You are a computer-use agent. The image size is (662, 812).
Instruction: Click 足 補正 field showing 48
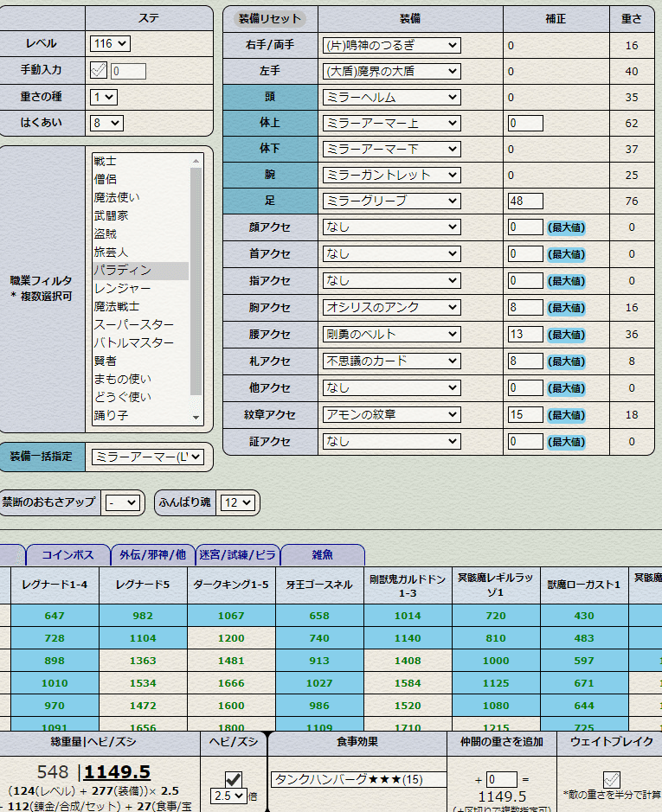pyautogui.click(x=525, y=201)
